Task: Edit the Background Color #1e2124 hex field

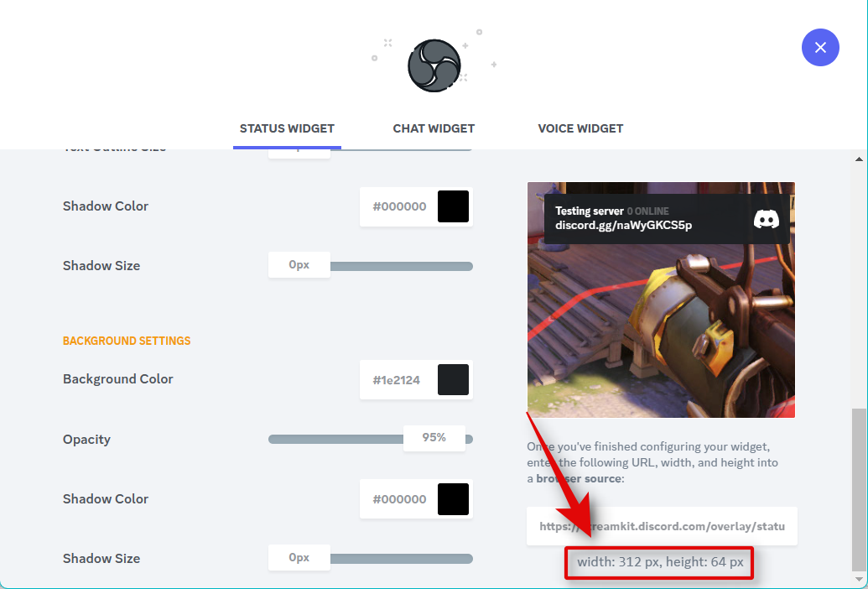Action: pyautogui.click(x=397, y=380)
